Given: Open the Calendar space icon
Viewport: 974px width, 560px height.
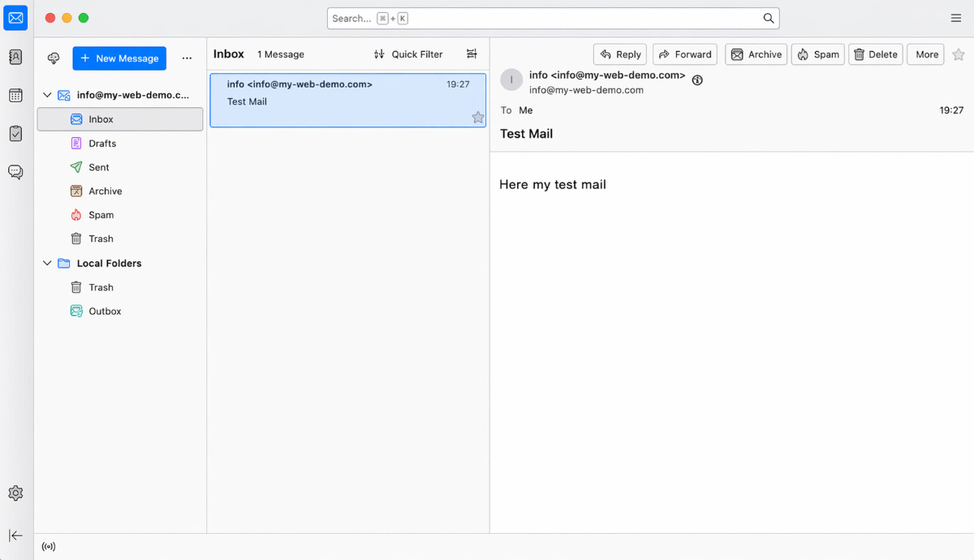Looking at the screenshot, I should pos(15,95).
